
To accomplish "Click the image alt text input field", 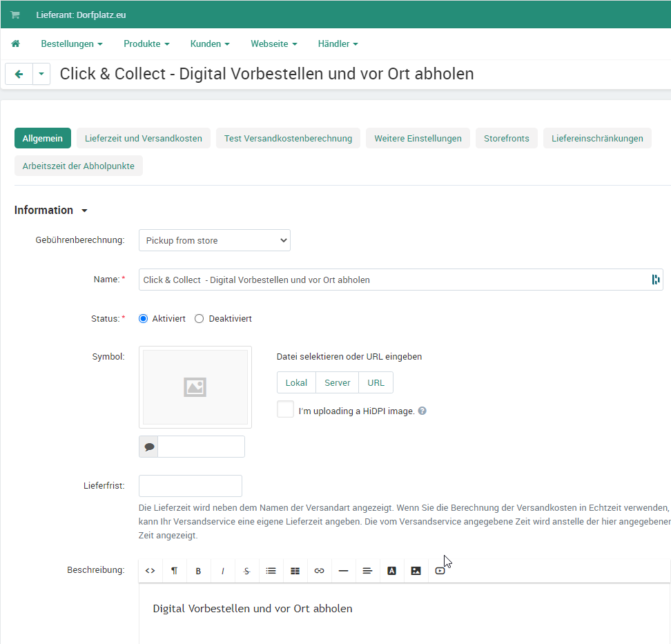I will [x=201, y=447].
